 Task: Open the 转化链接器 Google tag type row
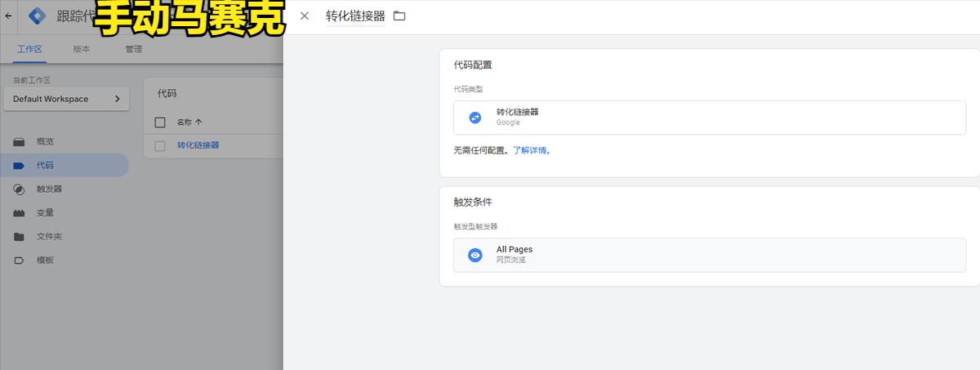pos(710,118)
